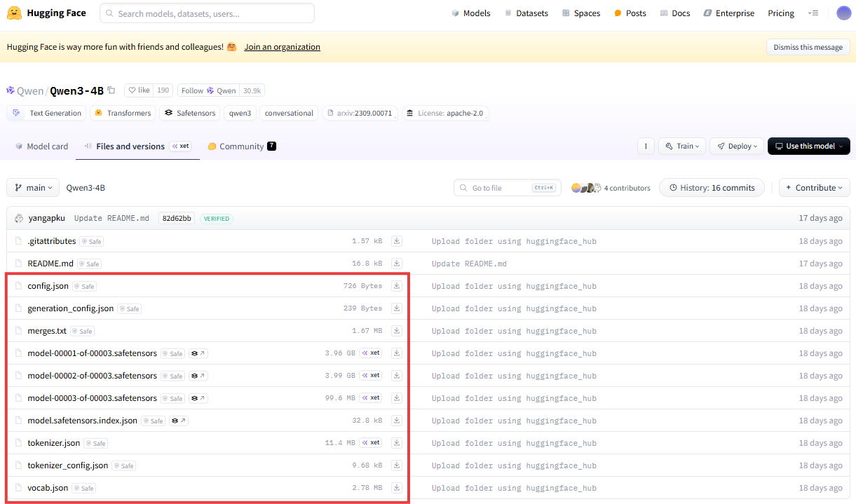Open the tensor viewer for model-00003 safetensors

(x=198, y=399)
